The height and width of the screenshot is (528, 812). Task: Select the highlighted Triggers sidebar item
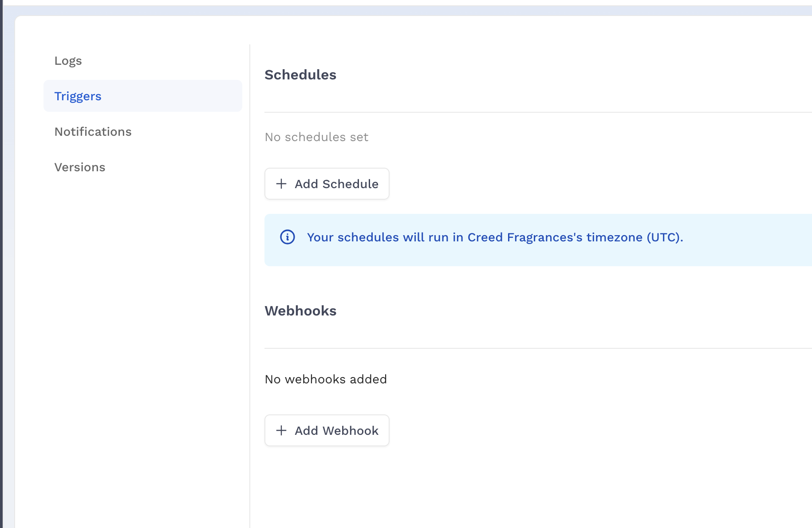coord(78,96)
